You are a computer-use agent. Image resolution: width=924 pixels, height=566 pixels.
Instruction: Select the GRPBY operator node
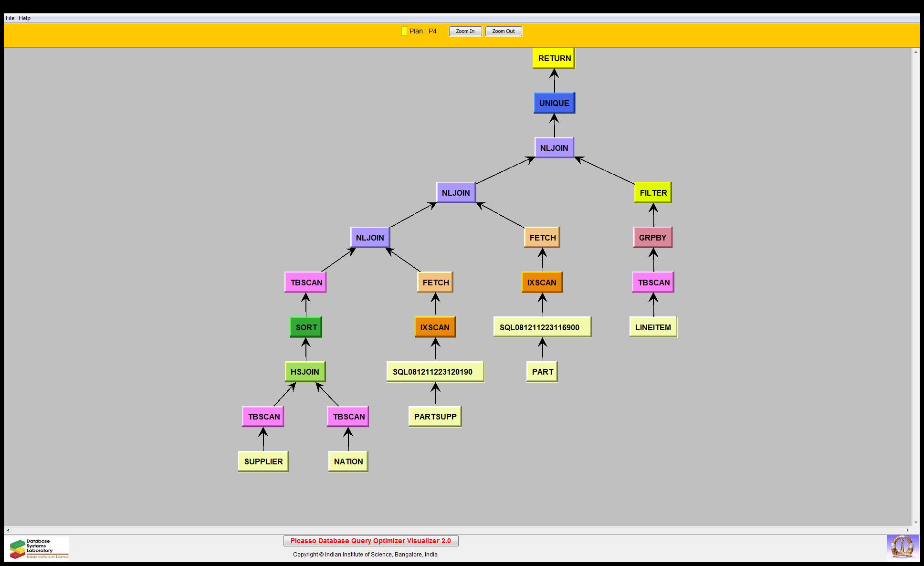[652, 238]
